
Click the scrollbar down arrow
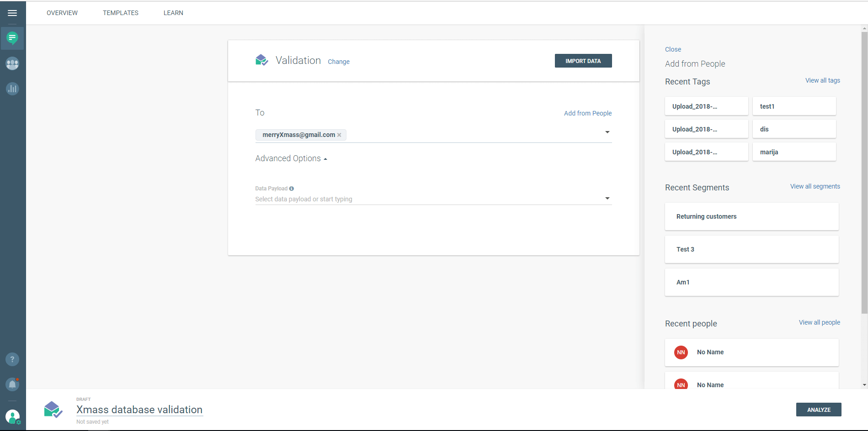pyautogui.click(x=864, y=385)
